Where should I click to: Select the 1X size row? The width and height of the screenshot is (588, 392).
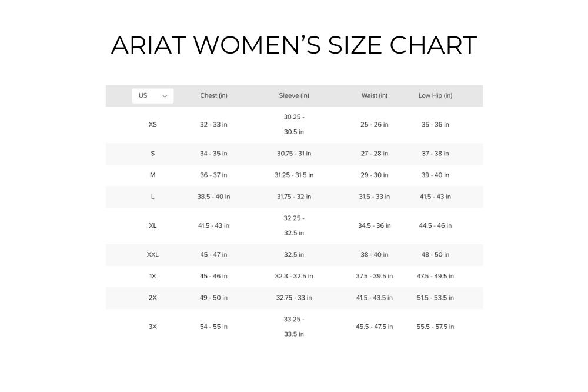coord(152,276)
